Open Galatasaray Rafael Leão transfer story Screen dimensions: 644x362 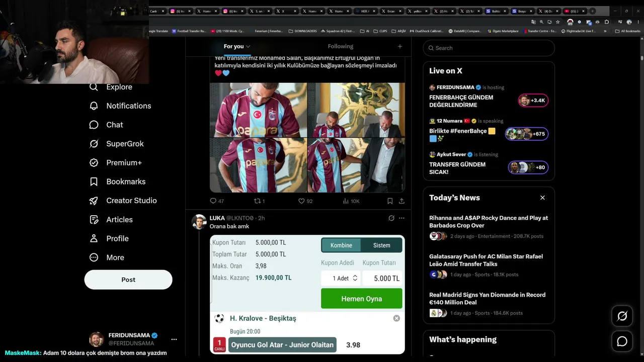click(x=489, y=266)
